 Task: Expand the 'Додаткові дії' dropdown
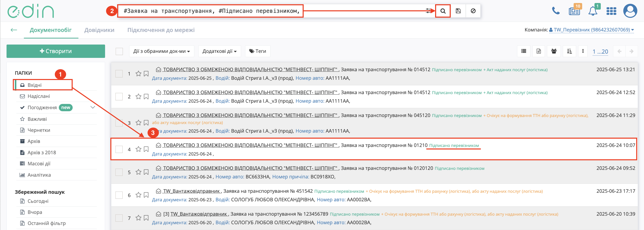coord(219,51)
